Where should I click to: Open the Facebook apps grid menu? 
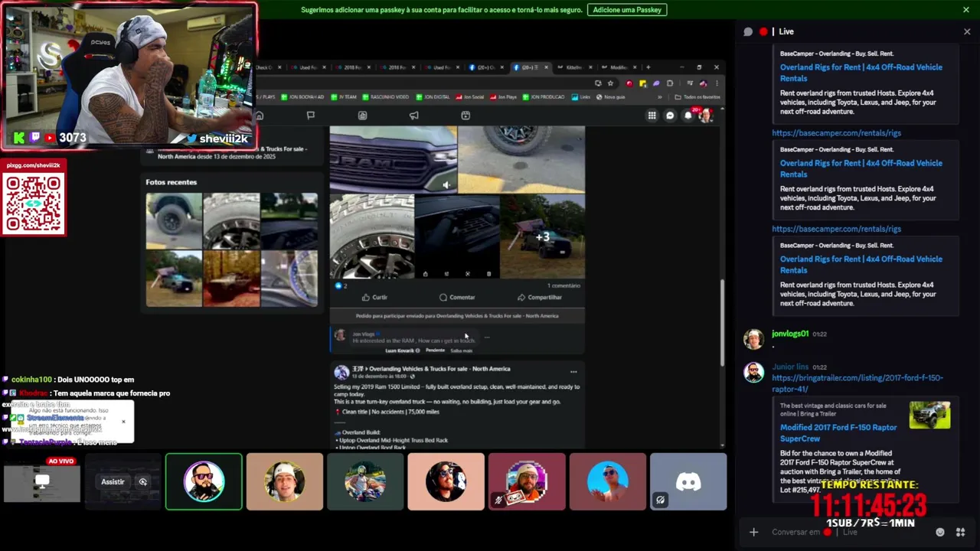click(x=652, y=116)
